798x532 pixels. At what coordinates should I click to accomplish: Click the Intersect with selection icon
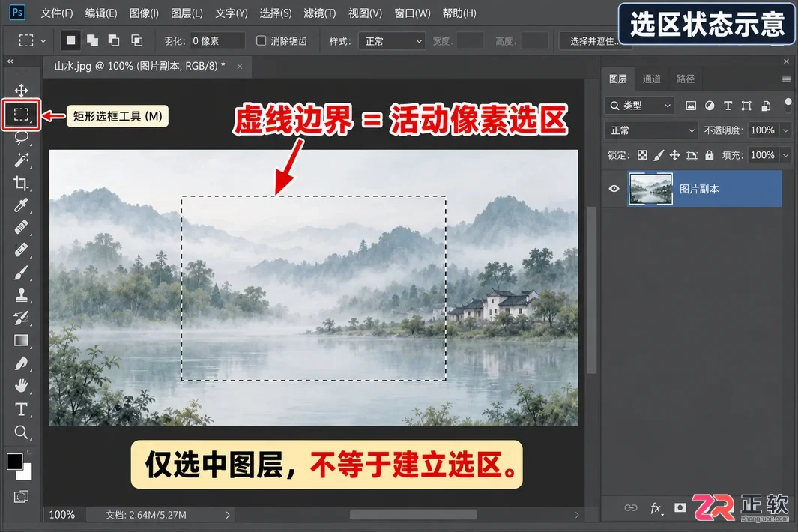(136, 40)
